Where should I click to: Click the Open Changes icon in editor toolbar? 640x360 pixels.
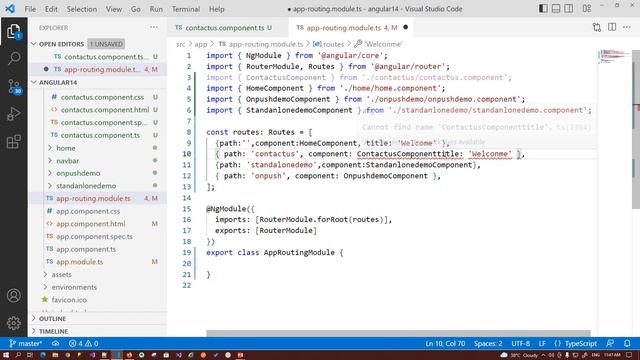coord(597,27)
